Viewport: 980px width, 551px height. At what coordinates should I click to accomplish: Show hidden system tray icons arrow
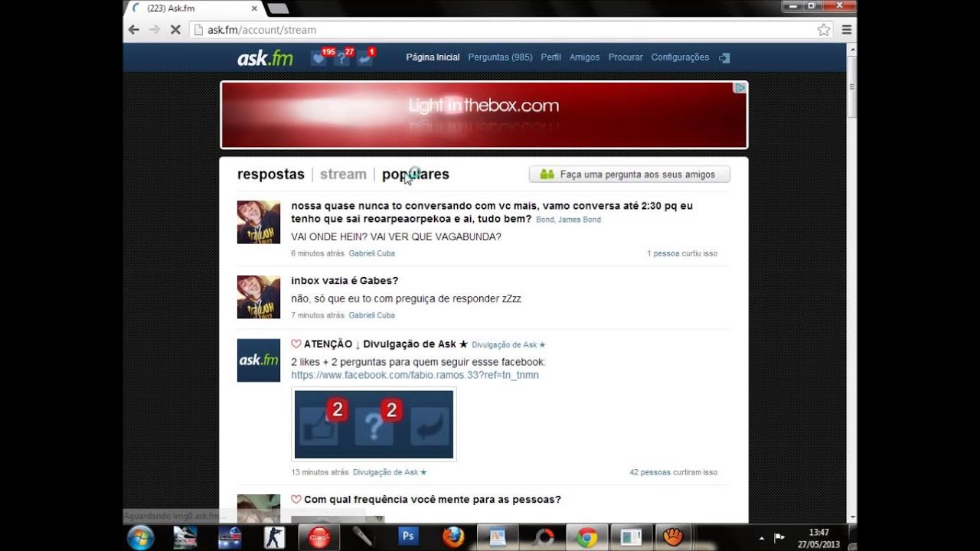pyautogui.click(x=761, y=537)
